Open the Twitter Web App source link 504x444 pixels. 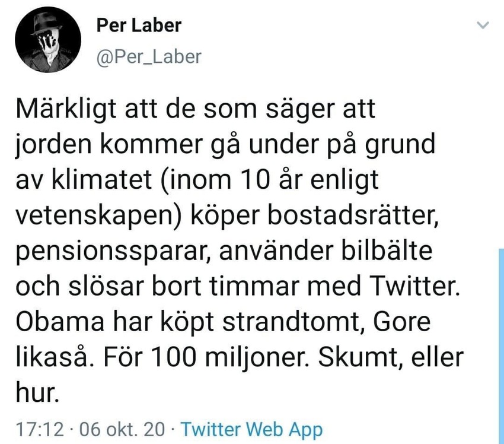coord(251,430)
